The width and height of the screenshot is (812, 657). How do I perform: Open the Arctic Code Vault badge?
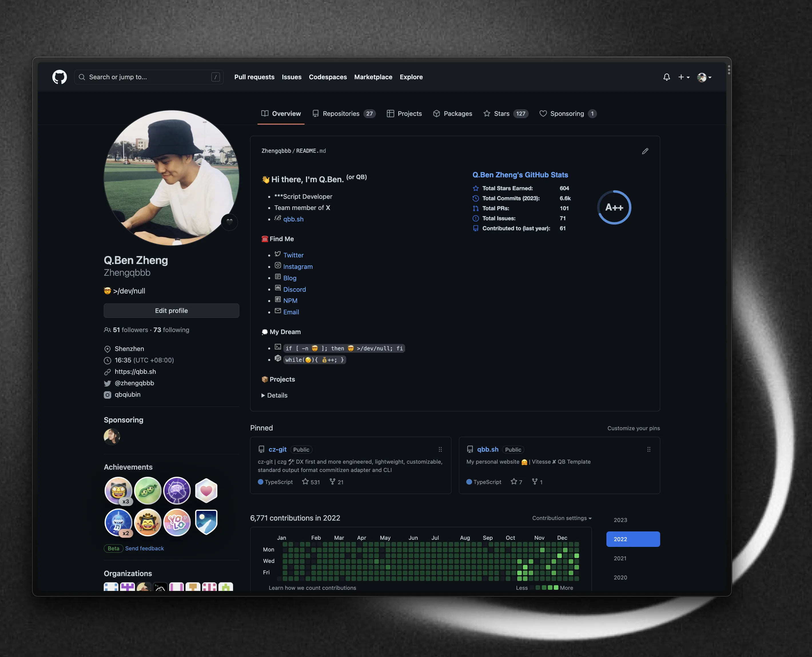pos(206,522)
